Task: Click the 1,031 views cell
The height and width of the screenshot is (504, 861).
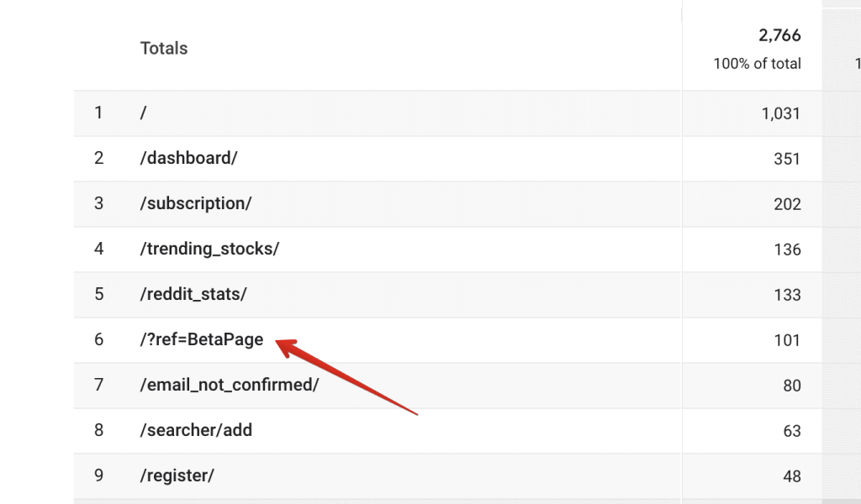Action: [x=781, y=113]
